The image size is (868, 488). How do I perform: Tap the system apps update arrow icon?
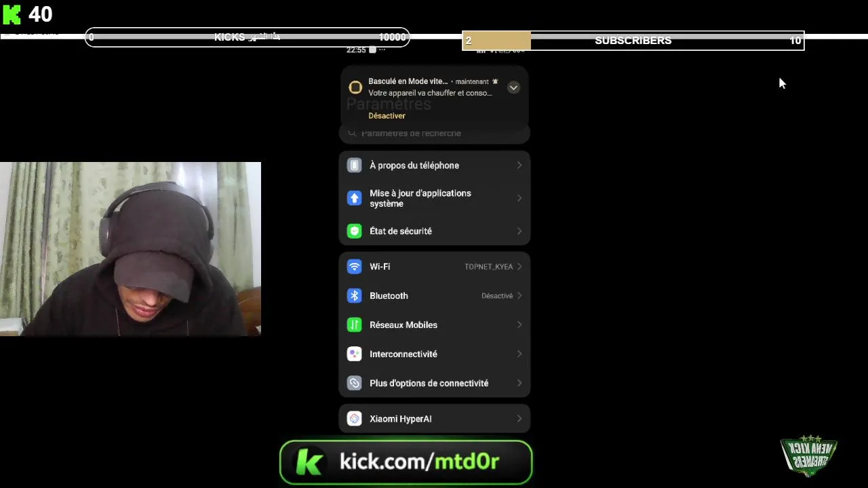[x=354, y=198]
